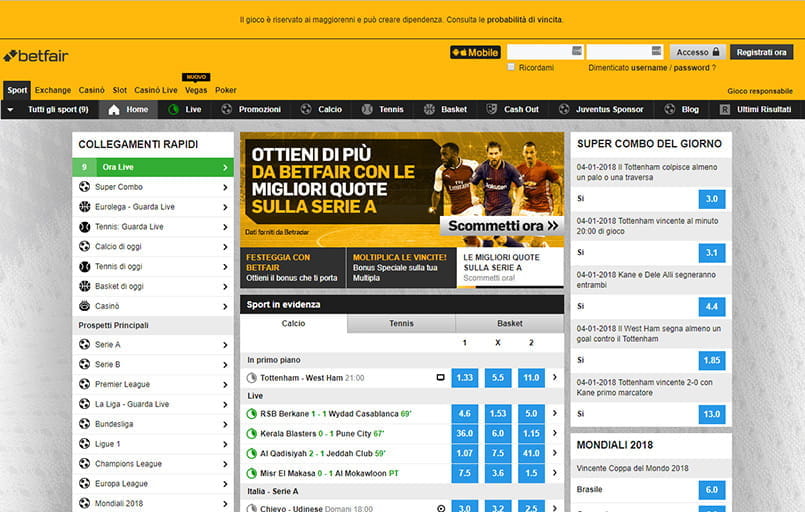Click the Juventus Sponsor ball icon
The image size is (805, 512).
pyautogui.click(x=564, y=109)
